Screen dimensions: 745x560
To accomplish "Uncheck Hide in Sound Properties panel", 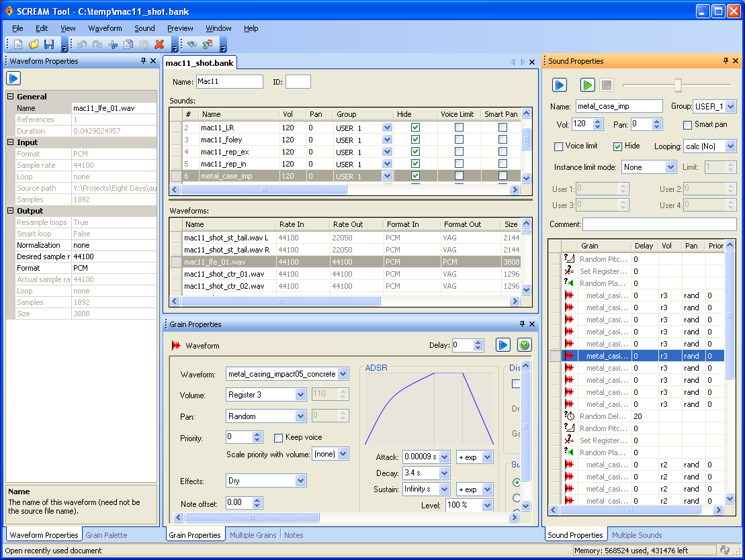I will coord(617,146).
